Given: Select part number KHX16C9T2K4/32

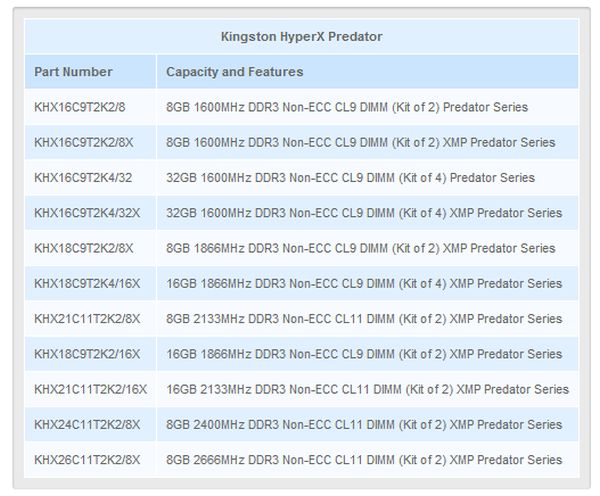Looking at the screenshot, I should click(x=84, y=178).
